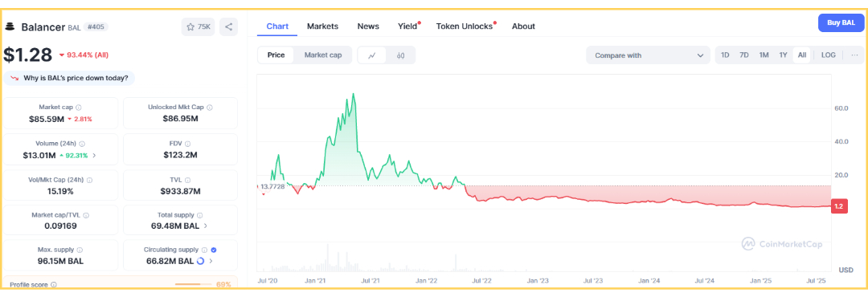Image resolution: width=868 pixels, height=297 pixels.
Task: Click the verified badge by Circulating supply
Action: [214, 250]
